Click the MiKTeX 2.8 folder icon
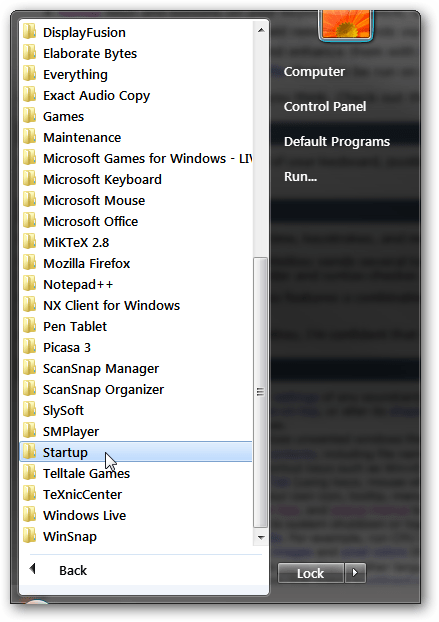Image resolution: width=439 pixels, height=622 pixels. point(30,242)
